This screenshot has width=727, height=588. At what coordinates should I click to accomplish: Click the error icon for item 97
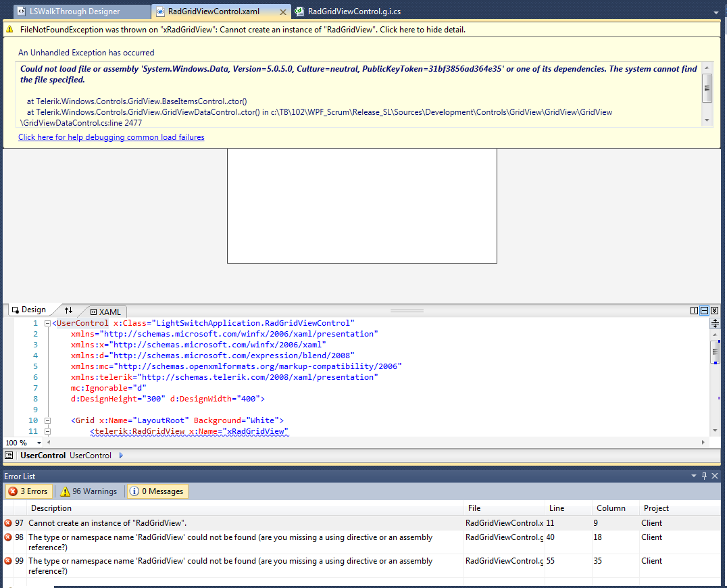8,523
